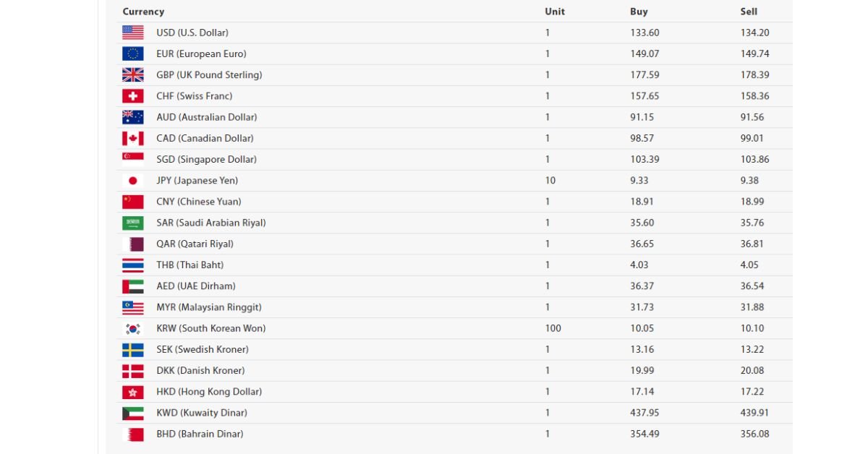Select the Canadian flag icon
This screenshot has height=454, width=868.
[x=132, y=138]
